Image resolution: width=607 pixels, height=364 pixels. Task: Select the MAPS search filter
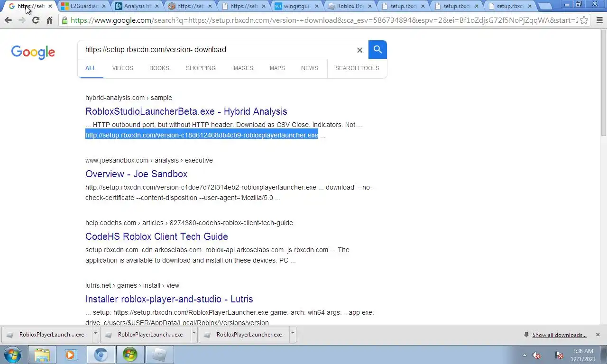click(x=277, y=68)
